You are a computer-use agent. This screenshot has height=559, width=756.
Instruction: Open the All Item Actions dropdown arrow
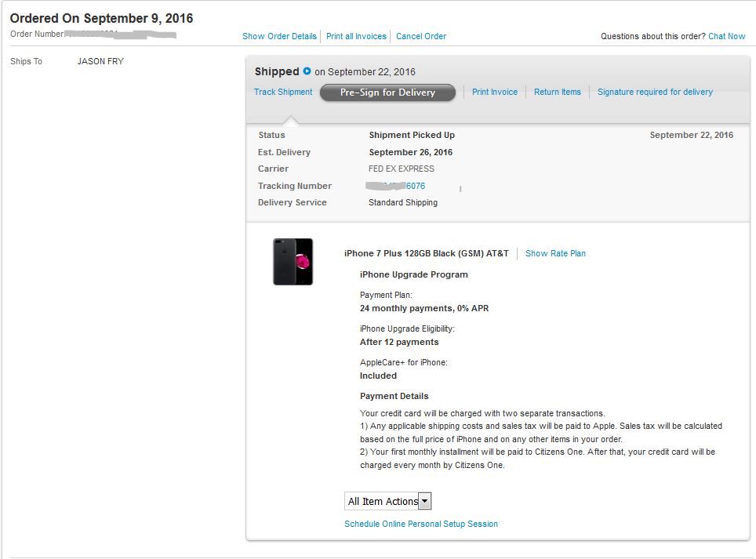pos(424,501)
